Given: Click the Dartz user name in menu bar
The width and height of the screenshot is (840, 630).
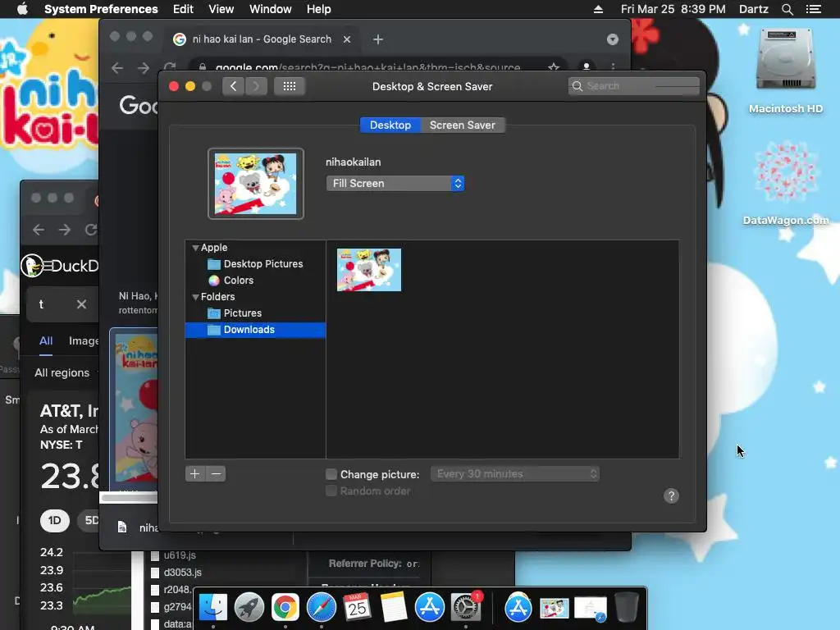Looking at the screenshot, I should 753,9.
